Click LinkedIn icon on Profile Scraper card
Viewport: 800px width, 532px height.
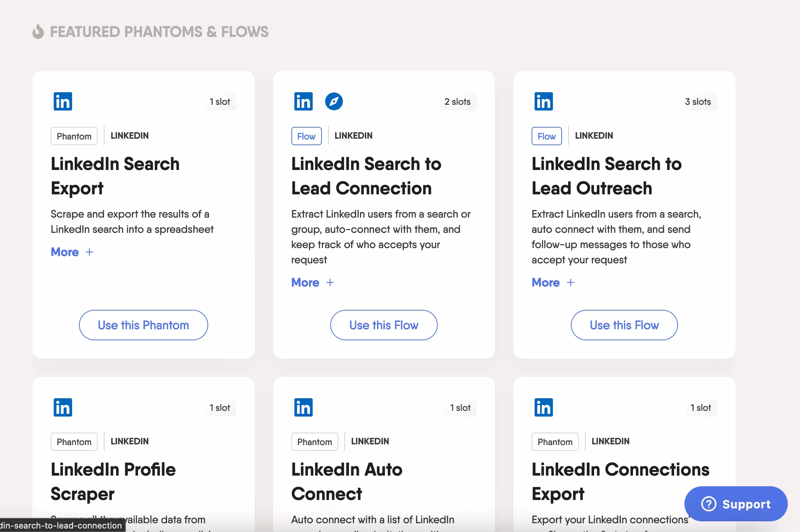(x=63, y=407)
